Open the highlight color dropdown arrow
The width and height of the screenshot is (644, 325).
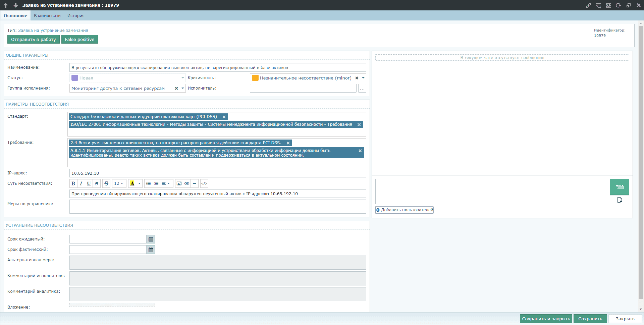pyautogui.click(x=140, y=183)
